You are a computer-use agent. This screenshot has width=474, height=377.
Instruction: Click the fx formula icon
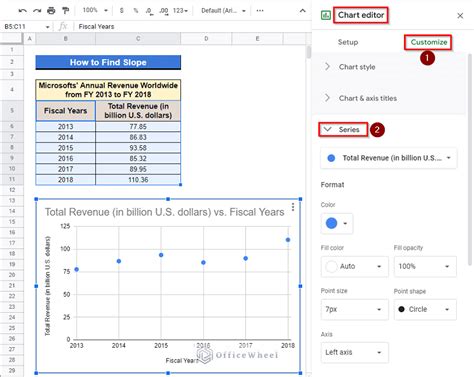[63, 26]
